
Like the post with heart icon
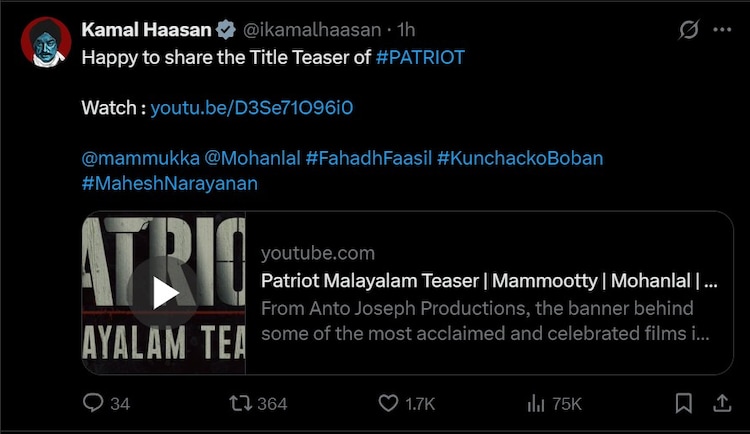[389, 403]
